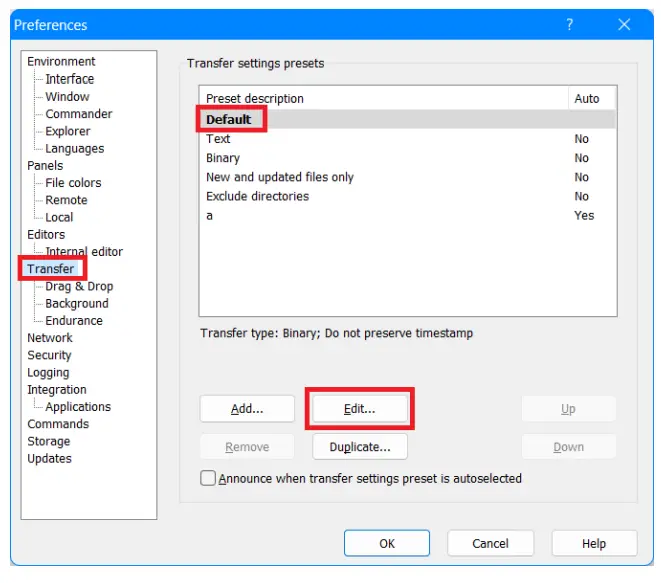Open Integration preferences
This screenshot has width=661, height=583.
click(57, 390)
